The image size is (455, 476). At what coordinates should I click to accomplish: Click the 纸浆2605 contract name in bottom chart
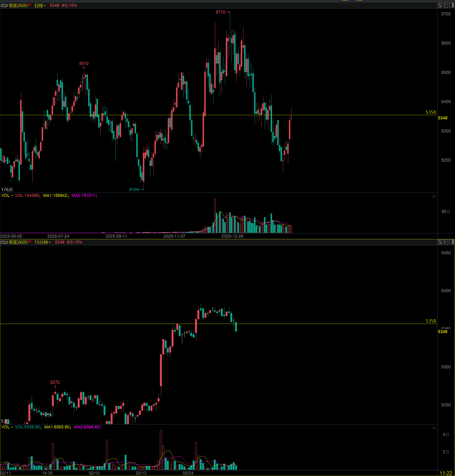pos(18,242)
